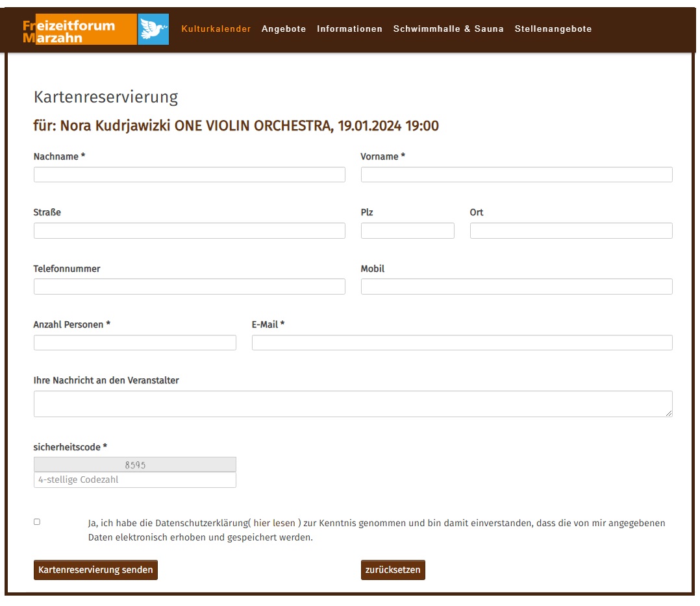Click the 4-stellige Codezahl input

pyautogui.click(x=135, y=480)
